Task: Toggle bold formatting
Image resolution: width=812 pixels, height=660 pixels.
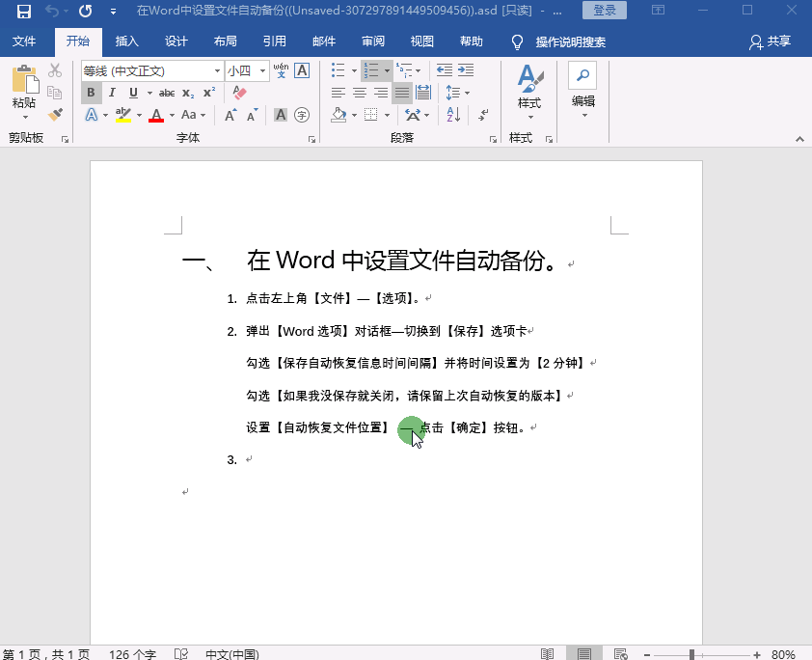Action: point(90,92)
